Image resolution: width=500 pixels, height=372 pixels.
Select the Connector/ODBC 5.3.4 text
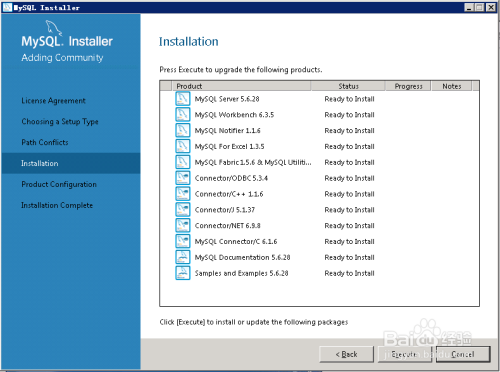pos(231,178)
